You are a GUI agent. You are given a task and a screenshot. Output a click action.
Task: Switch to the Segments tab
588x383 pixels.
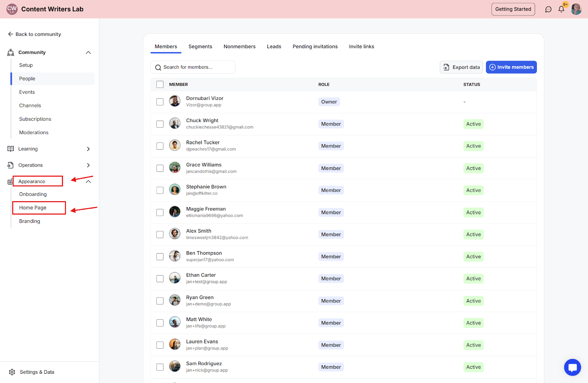[200, 47]
